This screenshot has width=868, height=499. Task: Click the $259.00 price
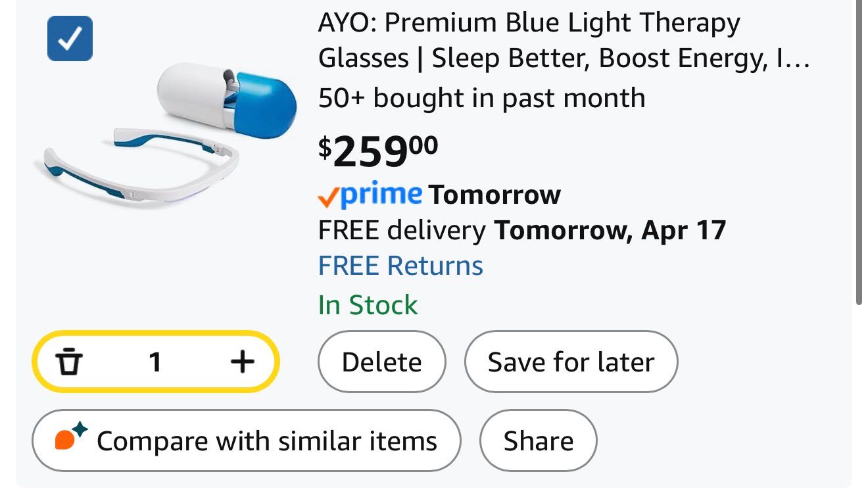click(x=378, y=151)
